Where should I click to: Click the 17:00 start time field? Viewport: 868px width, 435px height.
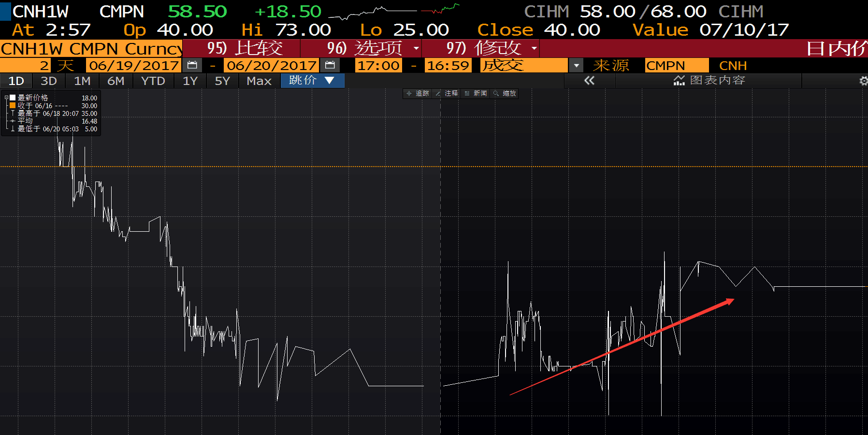tap(378, 65)
